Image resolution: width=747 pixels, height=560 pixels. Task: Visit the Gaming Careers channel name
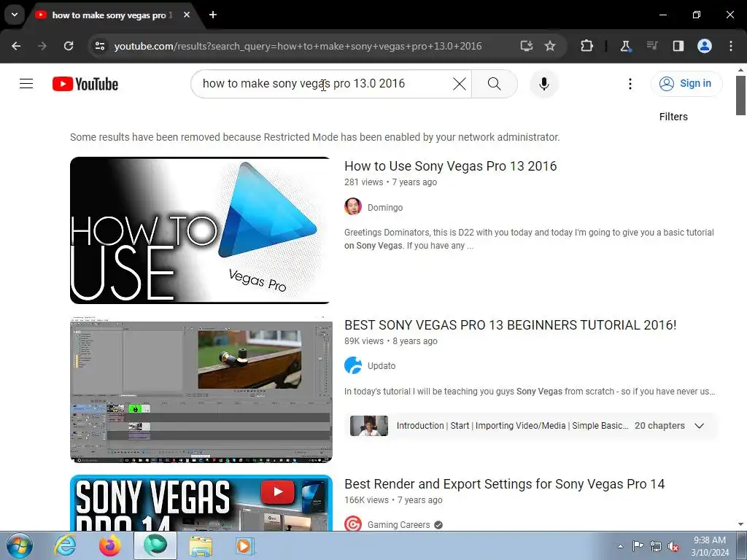(x=398, y=525)
